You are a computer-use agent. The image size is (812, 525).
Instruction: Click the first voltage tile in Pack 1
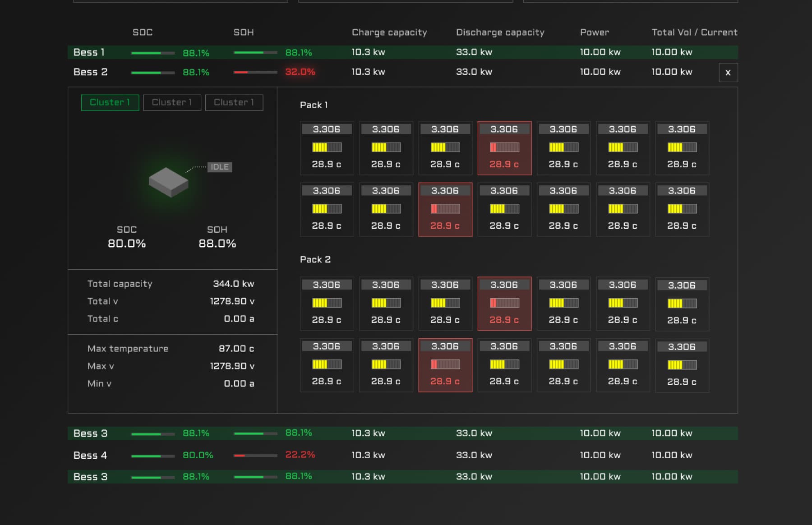(327, 148)
